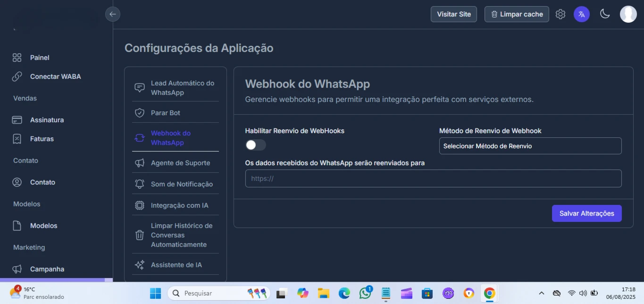Select Agente de Suporte settings tab
This screenshot has height=304, width=644.
coord(176,163)
